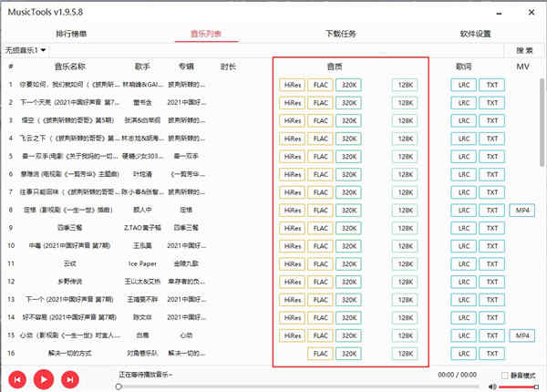The width and height of the screenshot is (547, 392).
Task: Download 320K for song 16
Action: [349, 354]
